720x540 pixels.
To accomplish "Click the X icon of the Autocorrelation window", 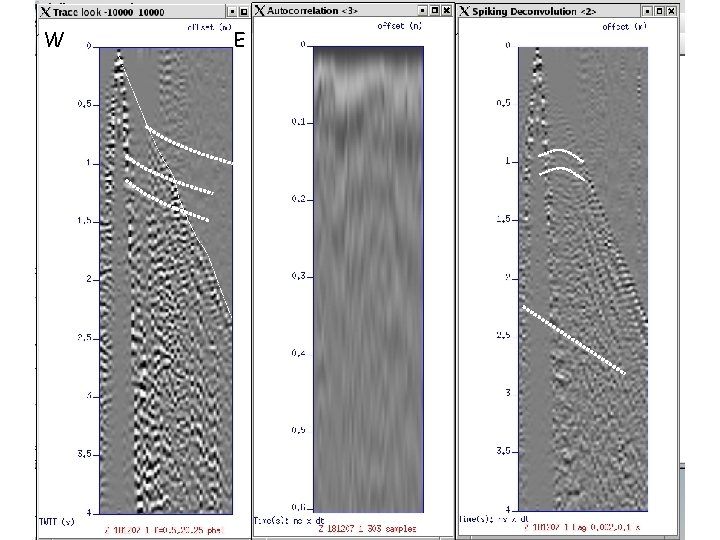I will pos(260,10).
